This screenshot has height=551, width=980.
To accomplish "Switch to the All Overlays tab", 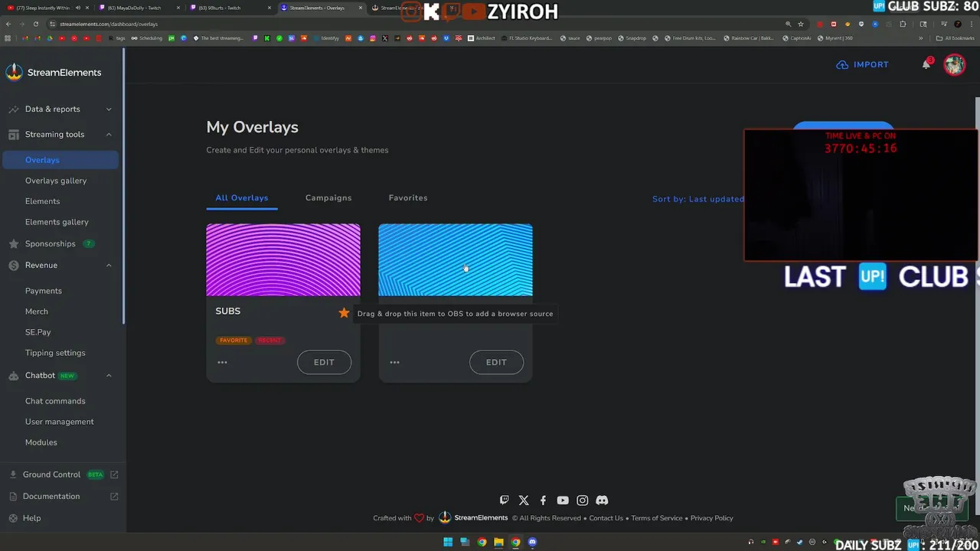I will [x=242, y=197].
